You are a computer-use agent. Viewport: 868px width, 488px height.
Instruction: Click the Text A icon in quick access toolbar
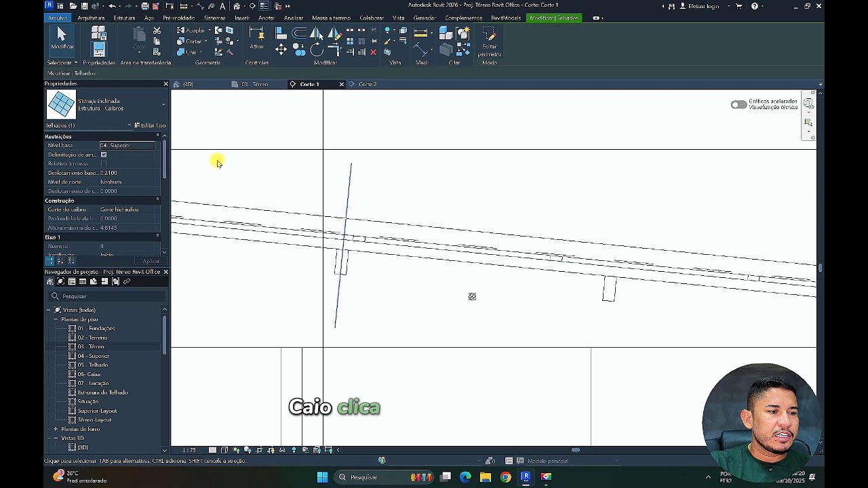point(222,6)
